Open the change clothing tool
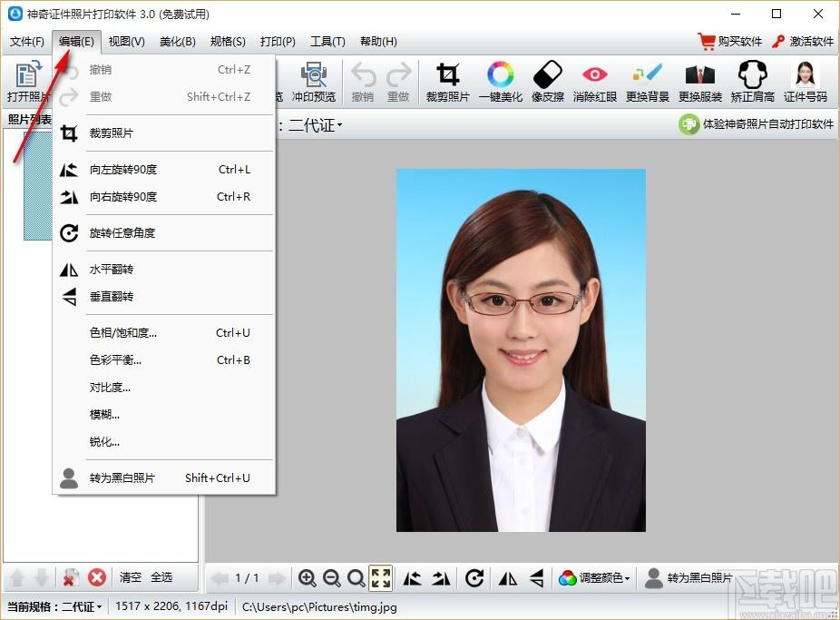840x620 pixels. pyautogui.click(x=699, y=82)
